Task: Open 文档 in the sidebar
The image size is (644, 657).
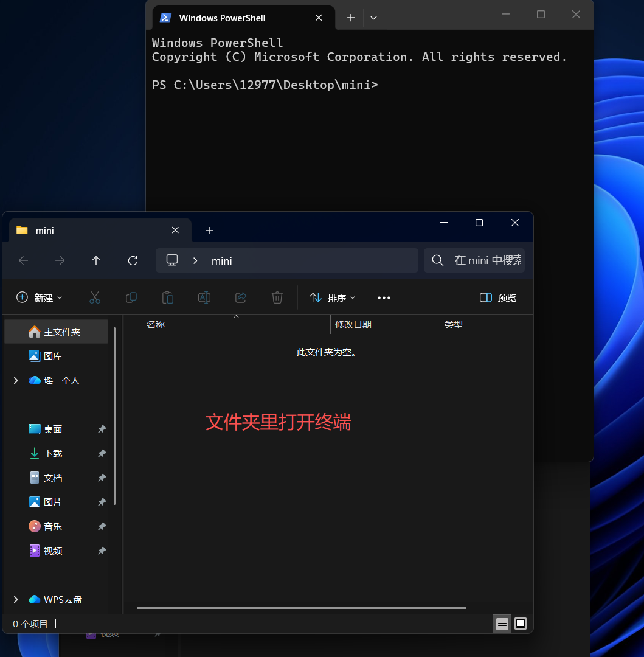Action: click(53, 478)
